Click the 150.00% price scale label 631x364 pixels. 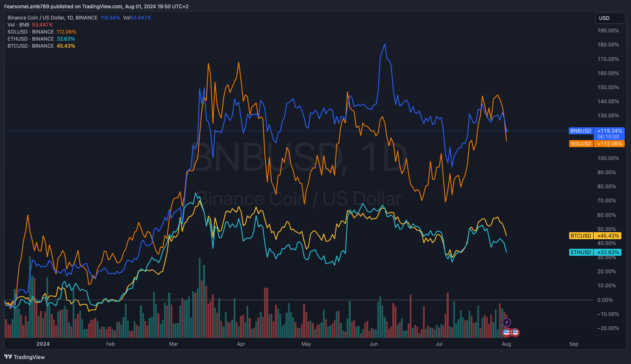[x=608, y=87]
